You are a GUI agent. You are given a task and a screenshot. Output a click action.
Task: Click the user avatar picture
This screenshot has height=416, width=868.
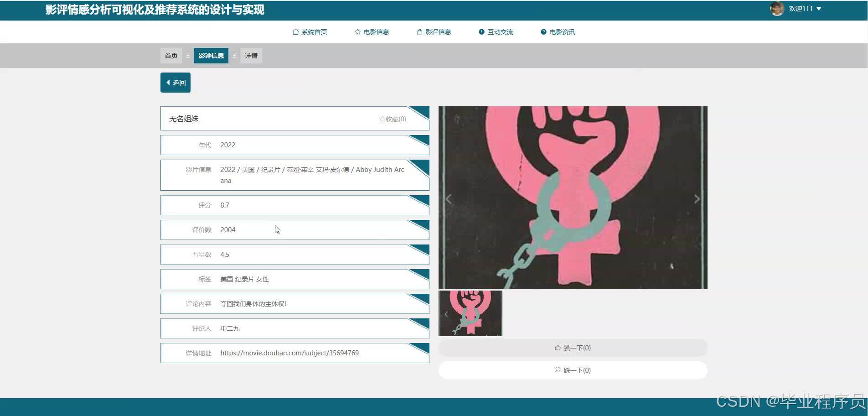coord(777,9)
